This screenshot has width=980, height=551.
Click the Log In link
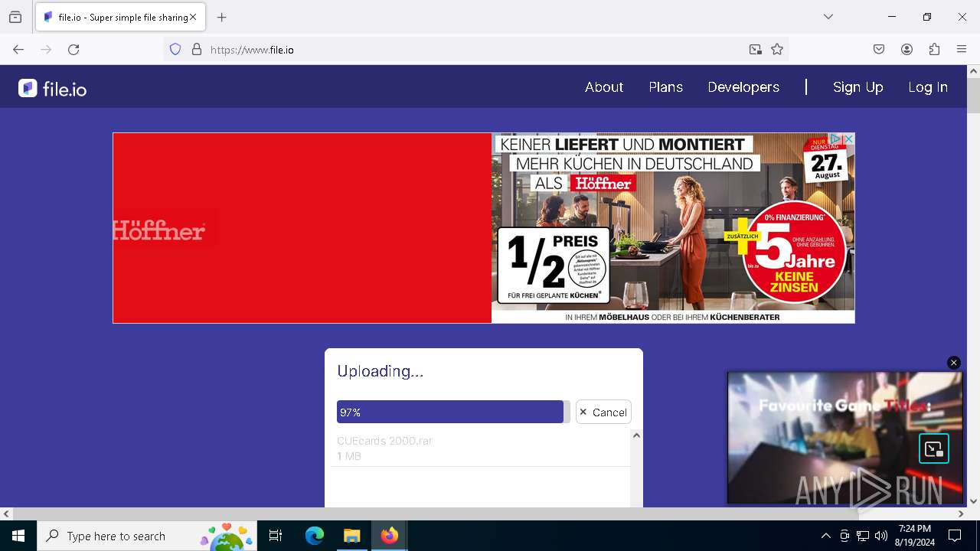[x=928, y=87]
